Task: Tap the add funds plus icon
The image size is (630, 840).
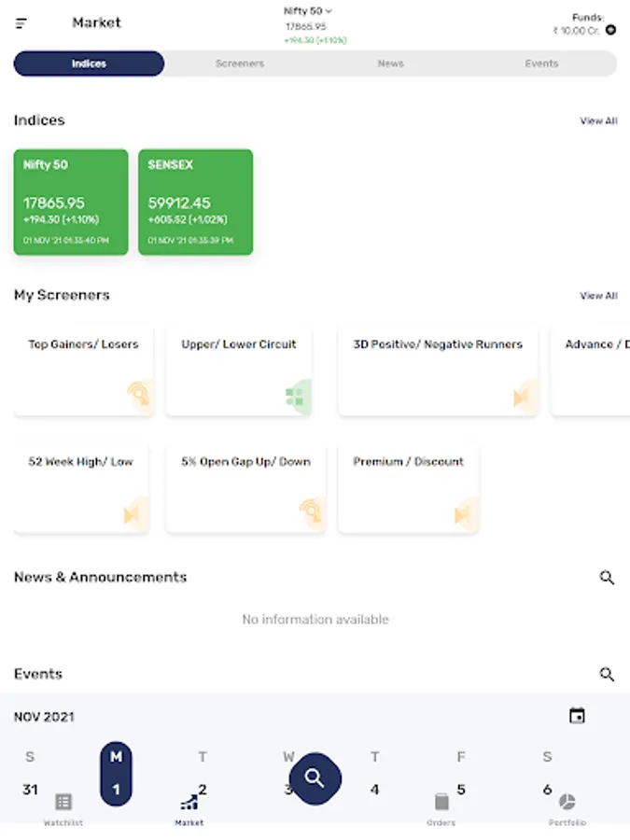Action: coord(610,30)
